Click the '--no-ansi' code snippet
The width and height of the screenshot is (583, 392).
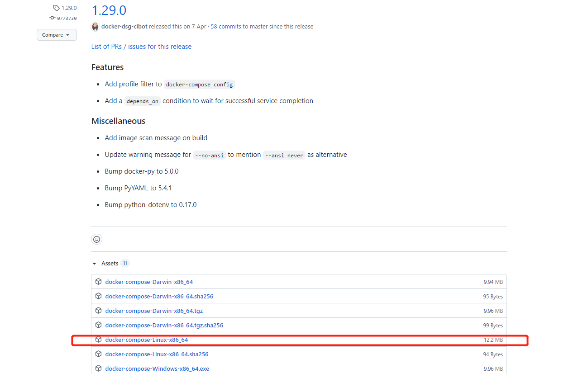tap(210, 155)
